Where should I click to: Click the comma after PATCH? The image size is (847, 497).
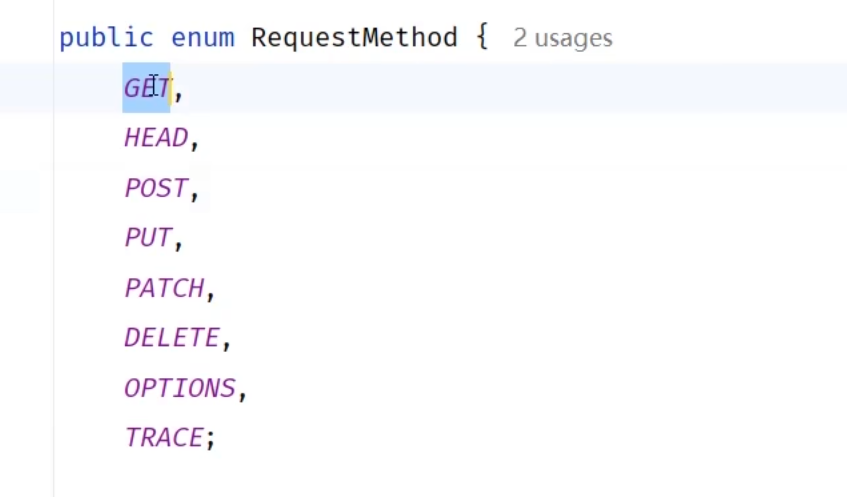pyautogui.click(x=211, y=292)
